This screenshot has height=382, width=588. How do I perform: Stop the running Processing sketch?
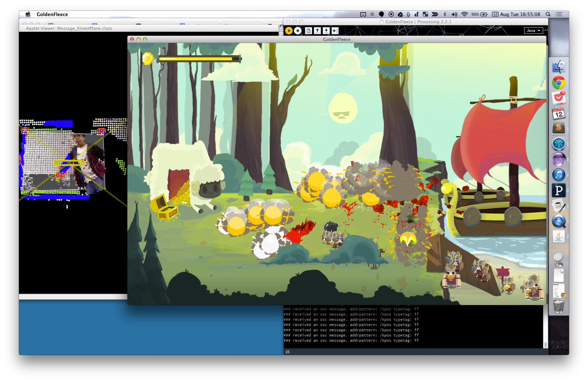pyautogui.click(x=298, y=31)
